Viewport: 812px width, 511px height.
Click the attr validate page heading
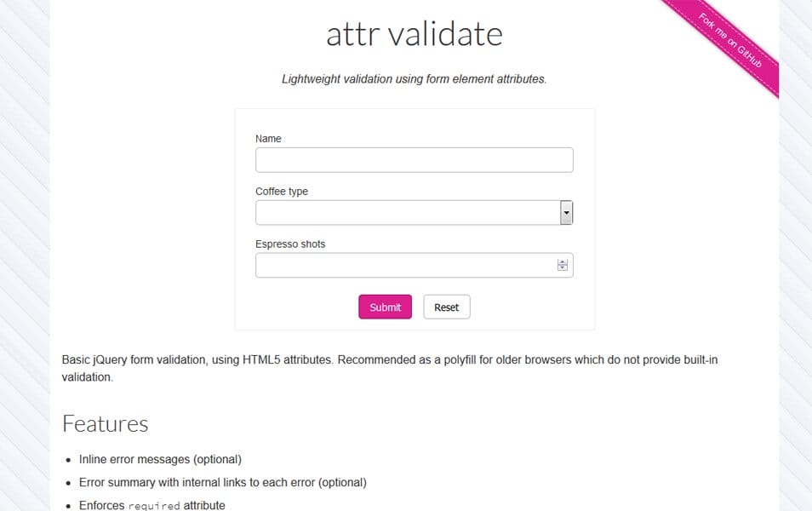click(414, 33)
